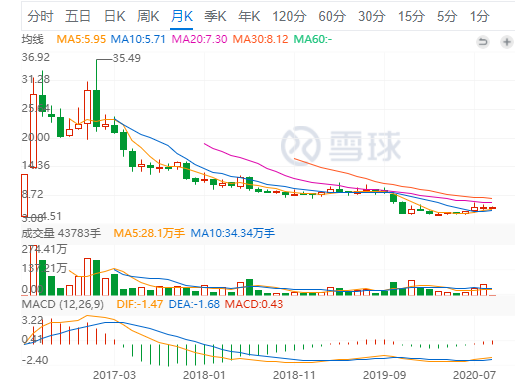Choose the 60分 interval tab
This screenshot has height=392, width=515.
click(x=331, y=16)
